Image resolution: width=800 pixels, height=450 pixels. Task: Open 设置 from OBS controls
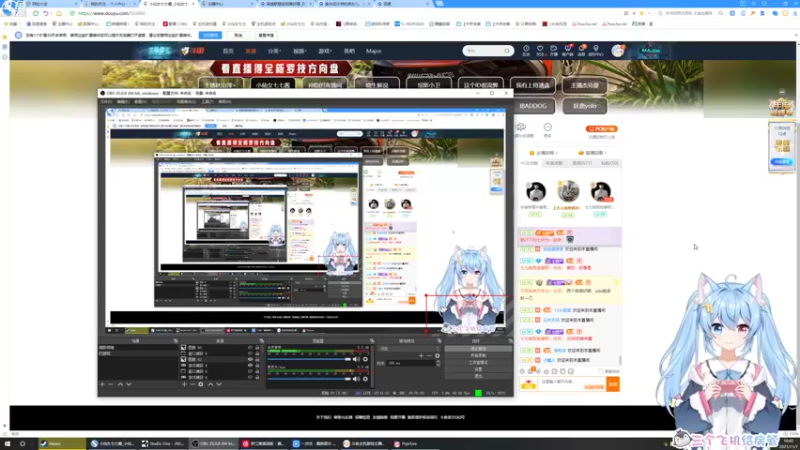pyautogui.click(x=478, y=369)
